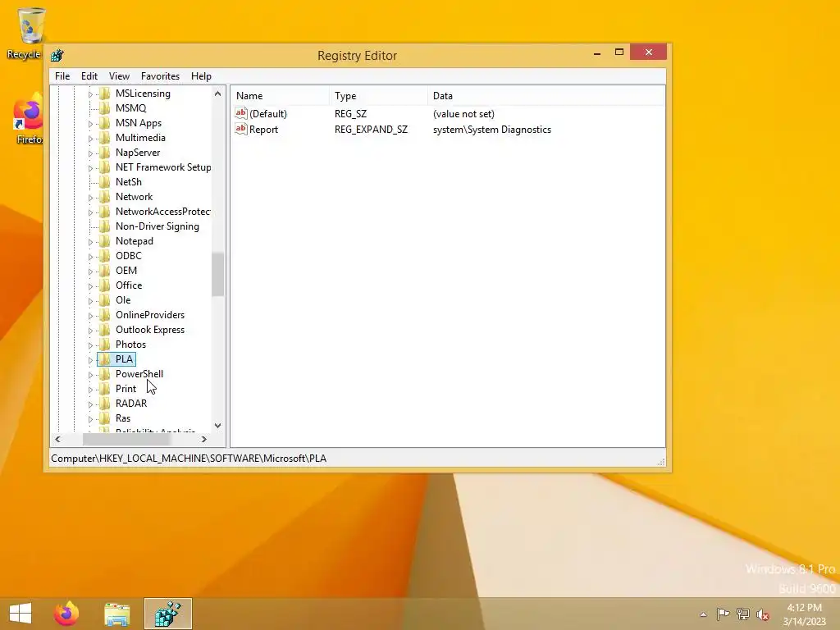Viewport: 840px width, 630px height.
Task: Click the system\System Diagnostics data cell
Action: [x=492, y=130]
